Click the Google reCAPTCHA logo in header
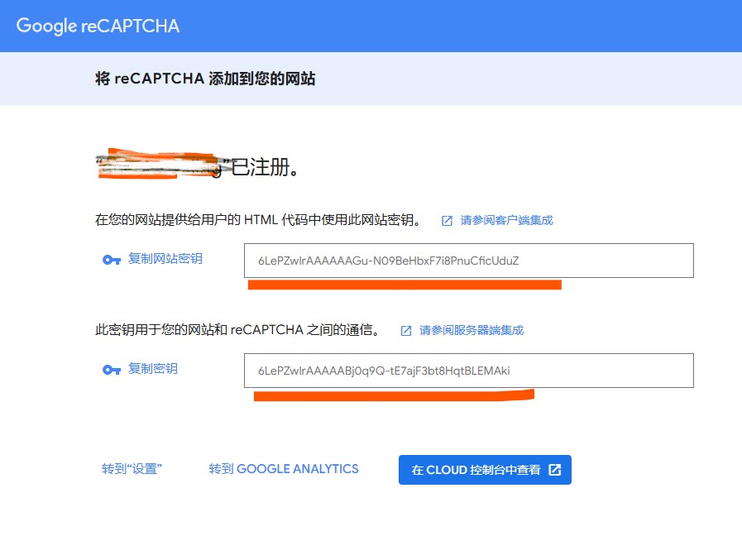The image size is (742, 560). coord(98,26)
